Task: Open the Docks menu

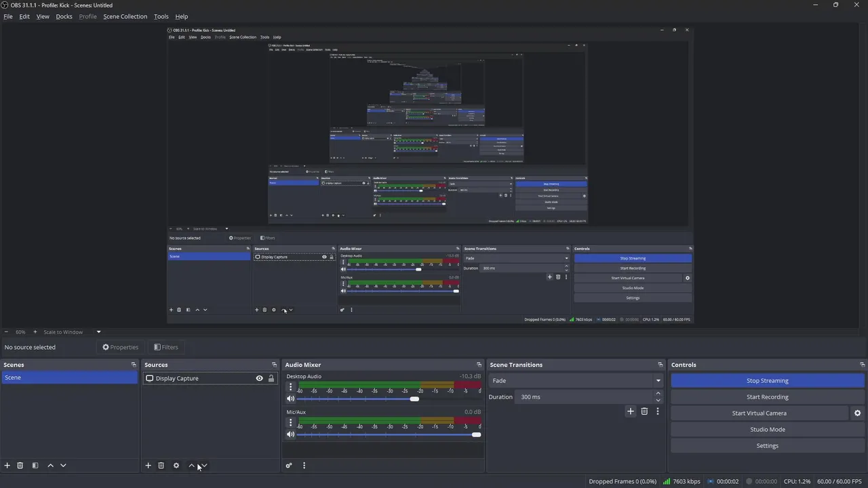Action: pos(64,16)
